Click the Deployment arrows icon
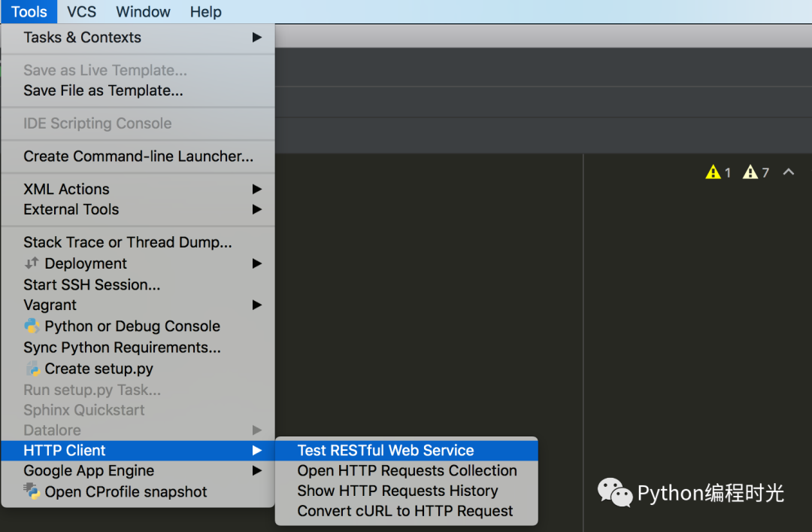Viewport: 812px width, 532px height. (x=32, y=263)
